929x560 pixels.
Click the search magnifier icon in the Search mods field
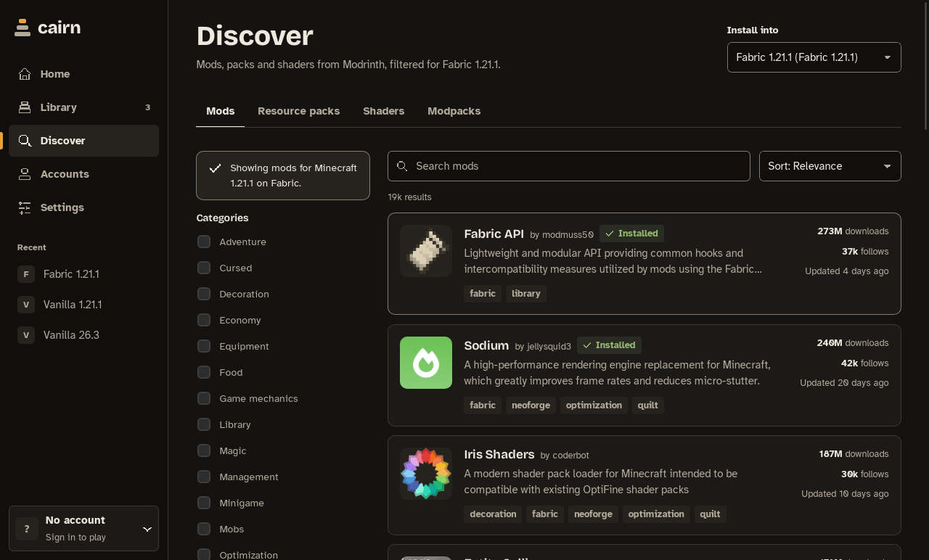pyautogui.click(x=402, y=166)
